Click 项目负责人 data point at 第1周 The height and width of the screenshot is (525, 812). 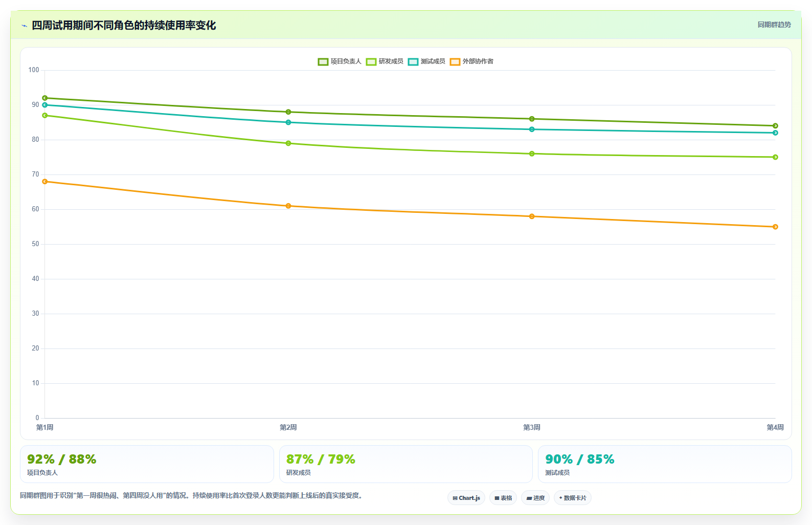[45, 98]
